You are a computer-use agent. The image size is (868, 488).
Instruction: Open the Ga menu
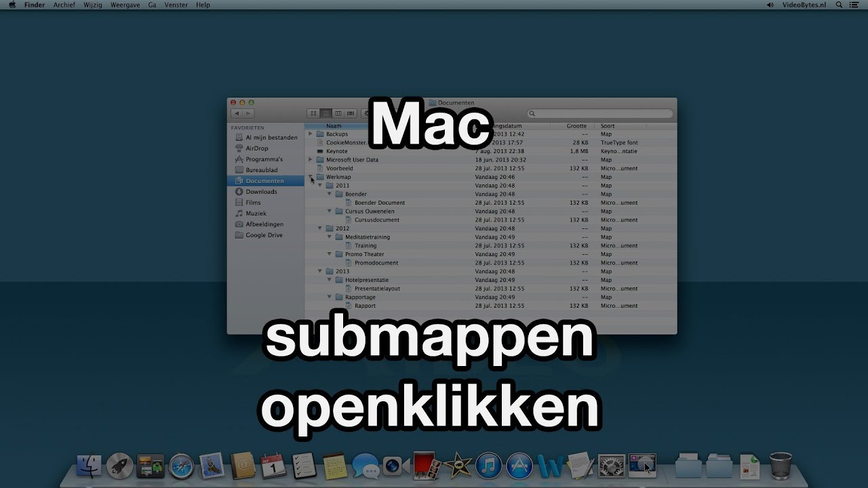(152, 5)
